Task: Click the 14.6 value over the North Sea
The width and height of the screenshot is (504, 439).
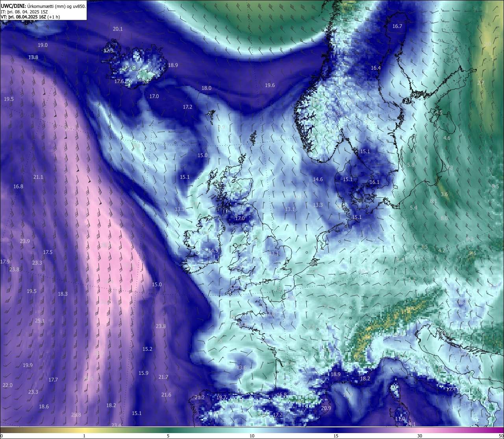Action: [x=318, y=180]
